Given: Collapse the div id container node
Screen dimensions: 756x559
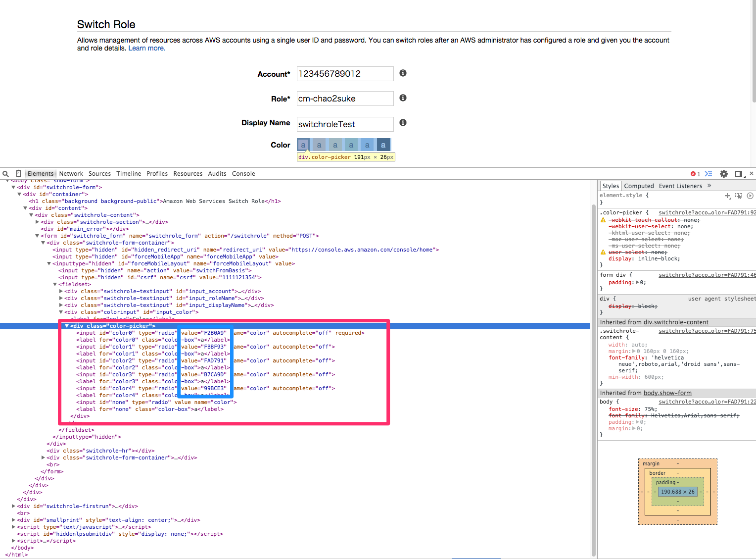Looking at the screenshot, I should (x=19, y=195).
